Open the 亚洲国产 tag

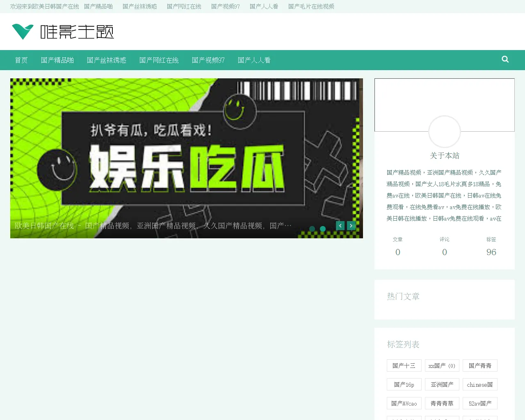442,384
